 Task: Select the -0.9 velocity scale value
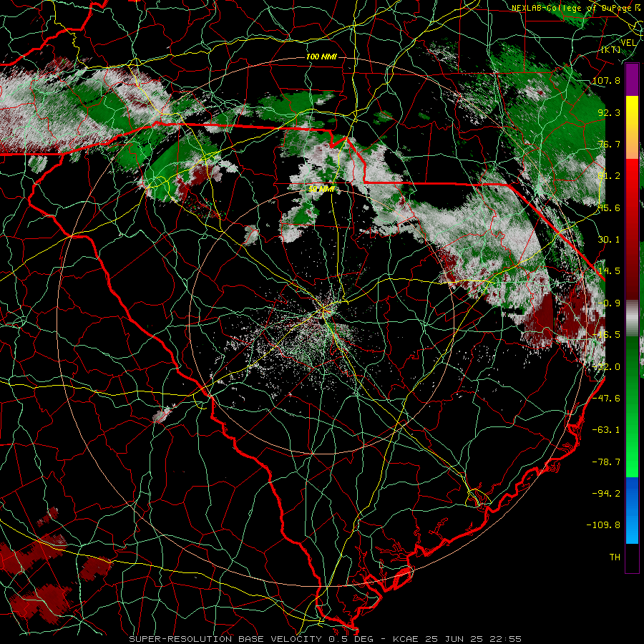609,303
